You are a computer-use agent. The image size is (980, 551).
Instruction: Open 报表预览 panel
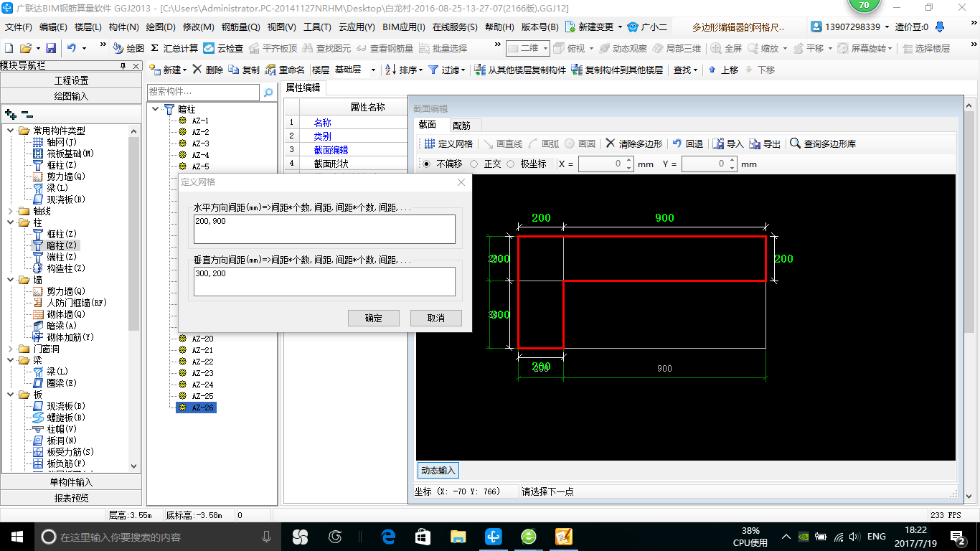pyautogui.click(x=71, y=498)
